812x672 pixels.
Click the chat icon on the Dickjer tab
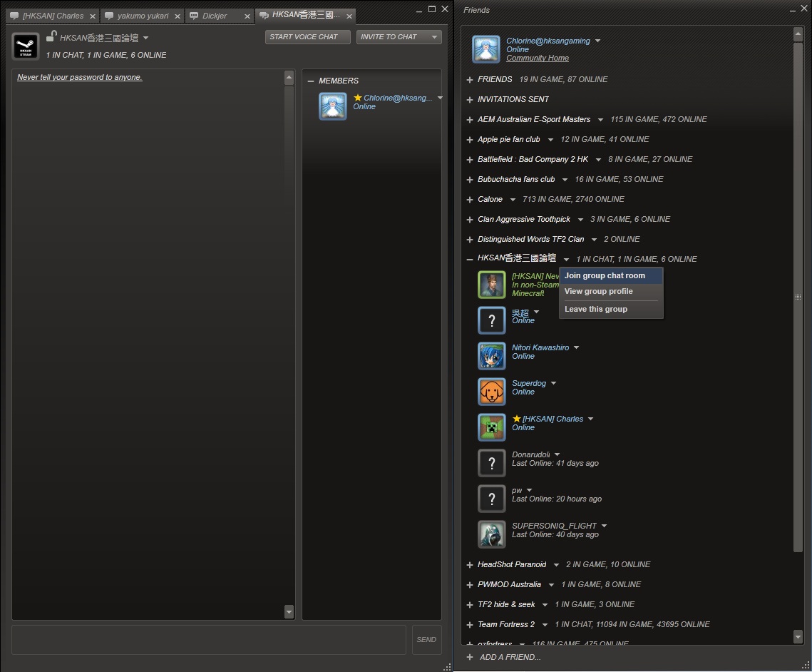click(194, 16)
